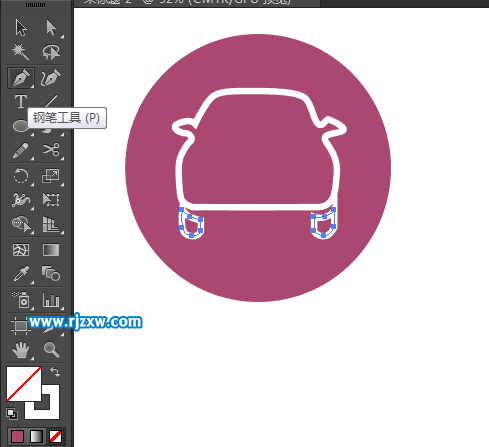Set paint mode to None
This screenshot has height=447, width=489.
[x=55, y=436]
